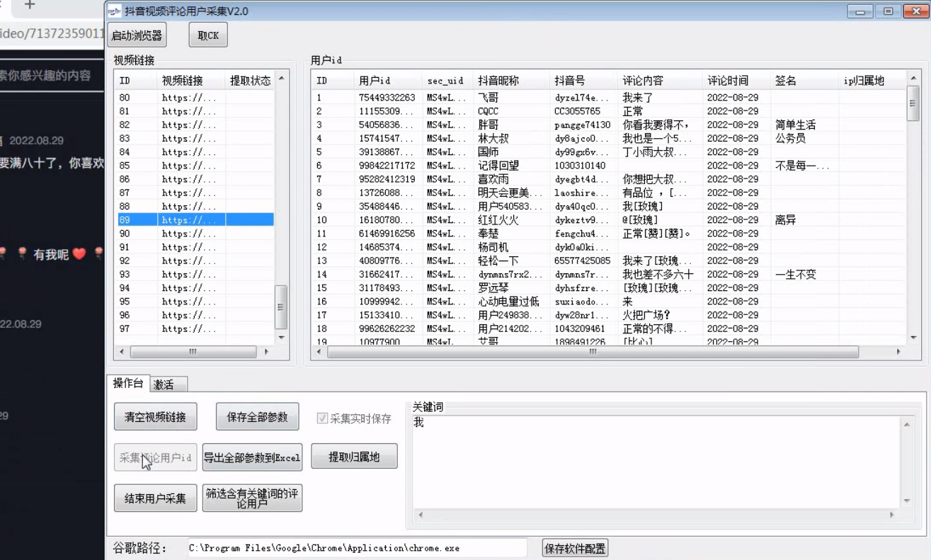
Task: Select user row with nickname CQCC
Action: coord(609,111)
